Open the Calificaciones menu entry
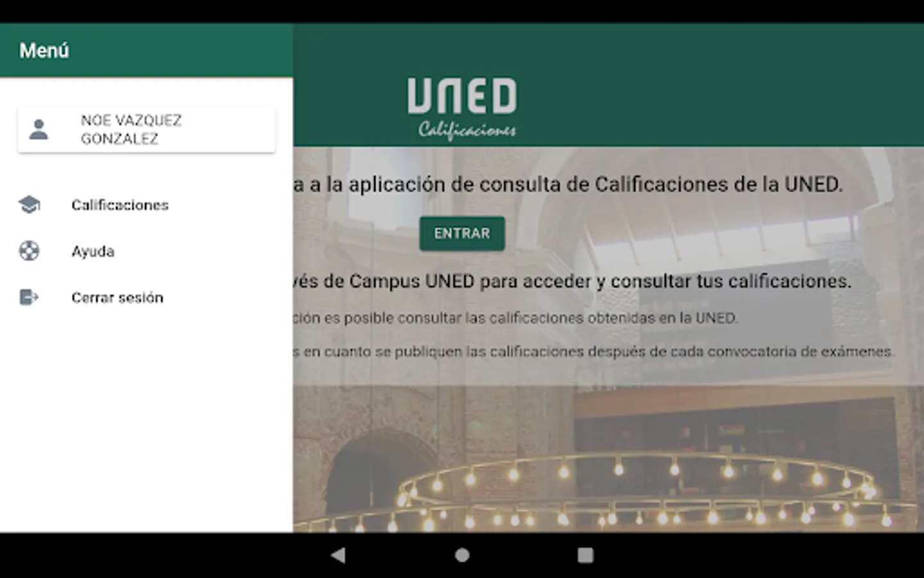Image resolution: width=924 pixels, height=578 pixels. pos(146,205)
